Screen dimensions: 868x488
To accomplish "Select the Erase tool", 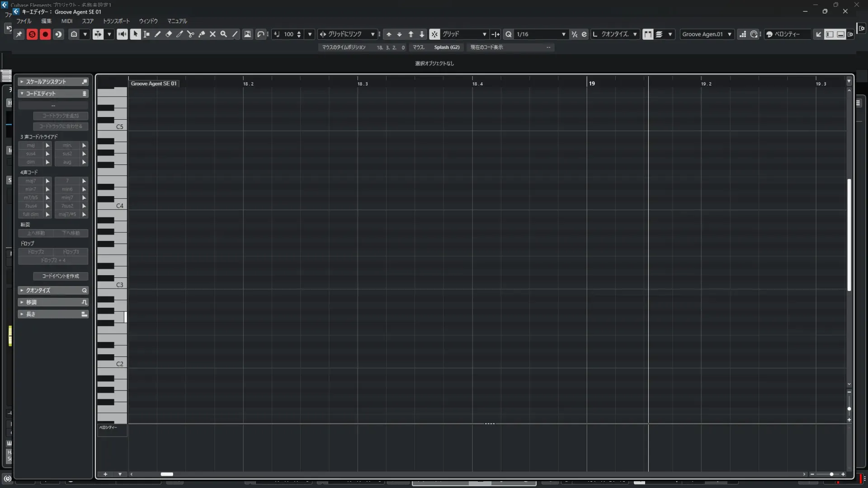I will coord(169,34).
